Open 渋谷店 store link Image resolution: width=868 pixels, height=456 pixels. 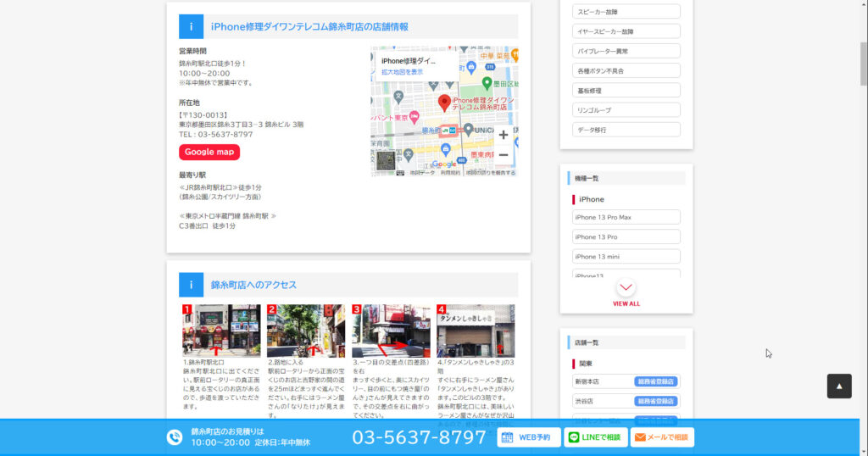tap(626, 401)
